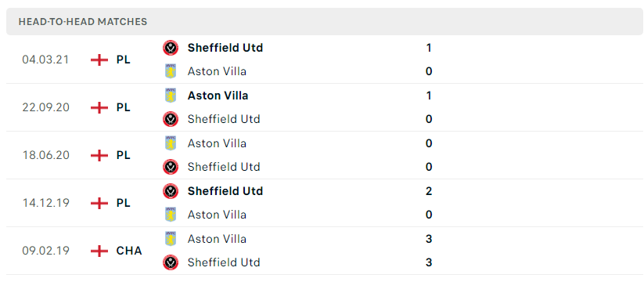
Task: Click Sheffield Utd score 2 in 14.12.19 match
Action: pos(429,191)
